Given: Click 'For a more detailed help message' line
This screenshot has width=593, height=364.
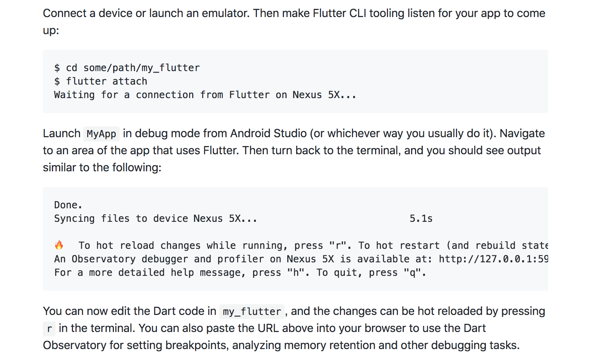Looking at the screenshot, I should 240,272.
